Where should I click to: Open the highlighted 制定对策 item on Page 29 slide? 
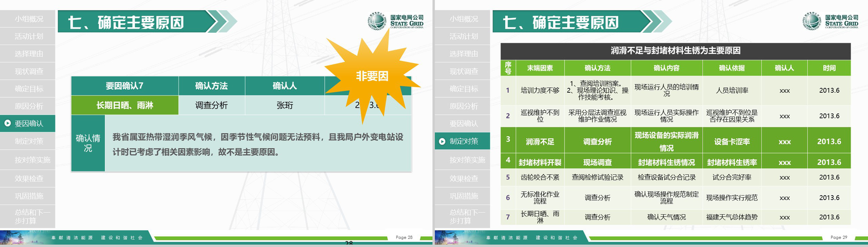point(462,141)
